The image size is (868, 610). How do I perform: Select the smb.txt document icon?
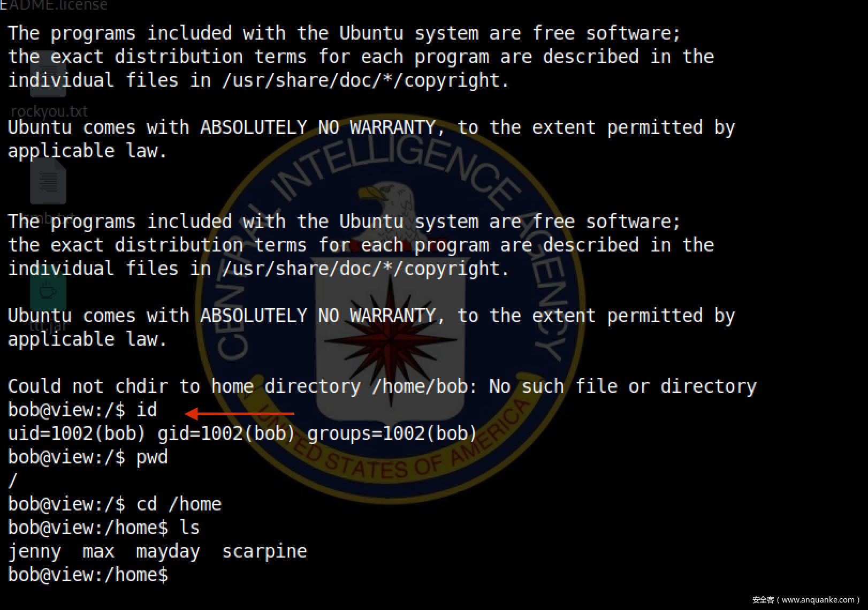48,182
